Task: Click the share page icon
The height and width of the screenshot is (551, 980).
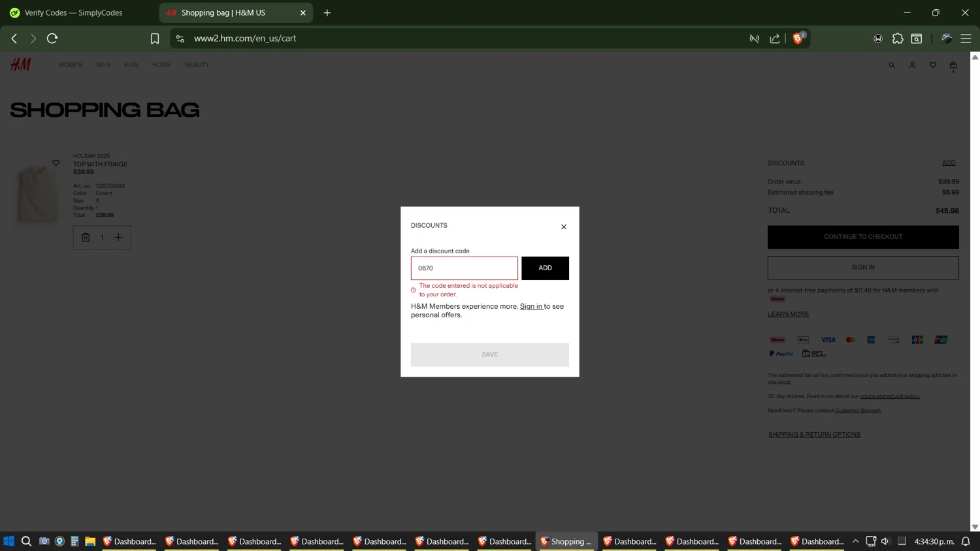Action: point(775,39)
